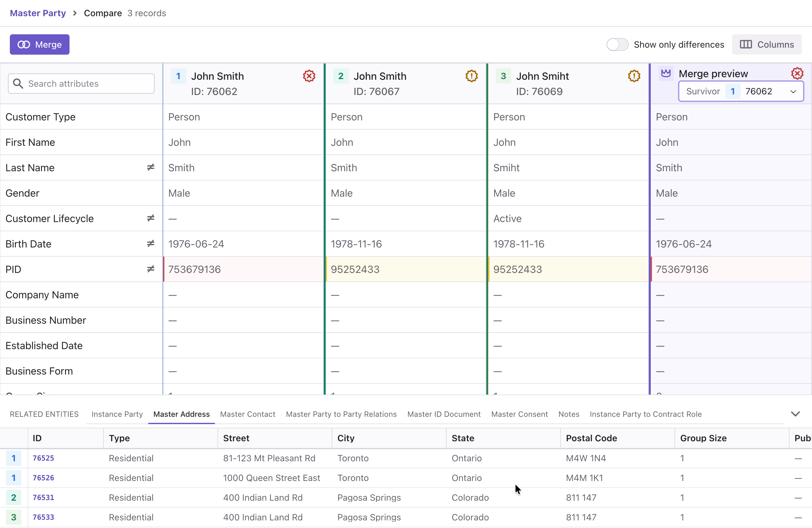Open Master Party to Party Relations tab
This screenshot has width=812, height=528.
pyautogui.click(x=341, y=414)
